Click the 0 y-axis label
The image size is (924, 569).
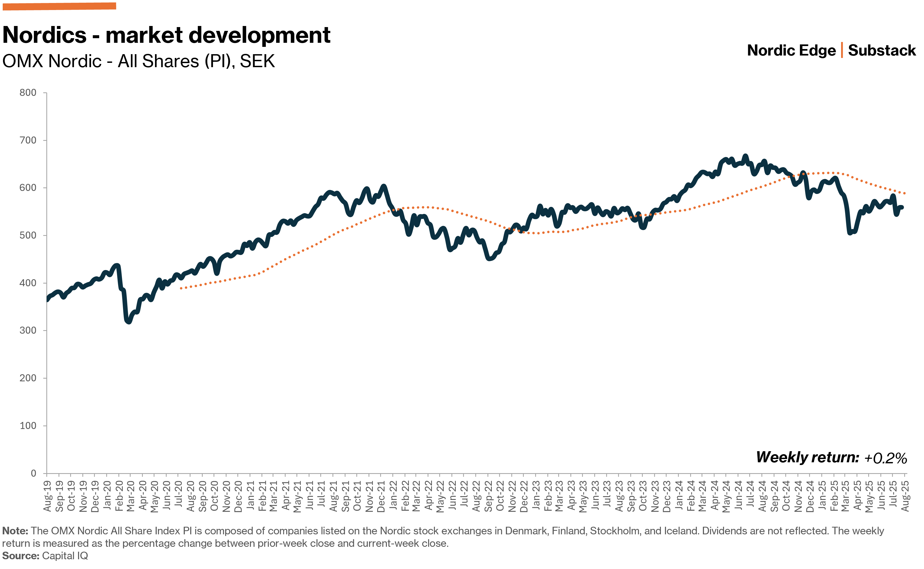34,473
